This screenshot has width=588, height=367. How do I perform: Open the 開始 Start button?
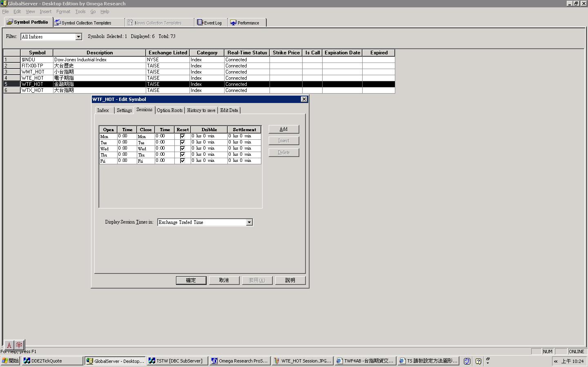coord(11,361)
